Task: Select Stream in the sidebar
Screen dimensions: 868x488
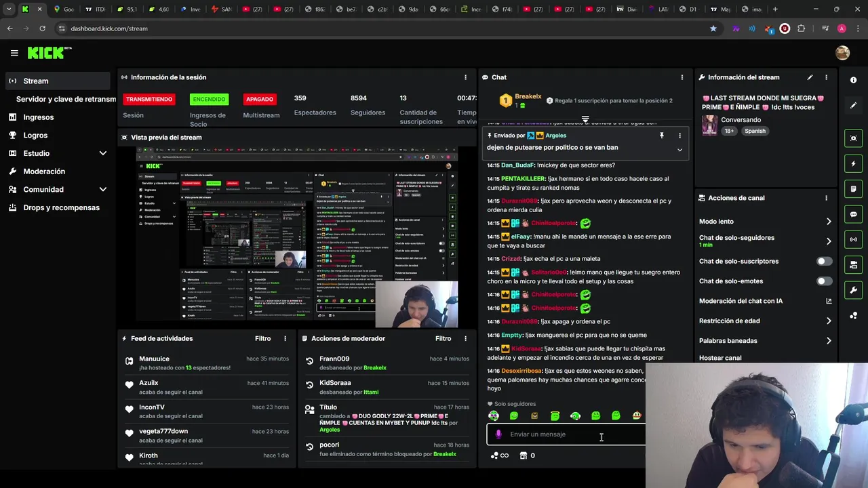Action: [x=58, y=81]
